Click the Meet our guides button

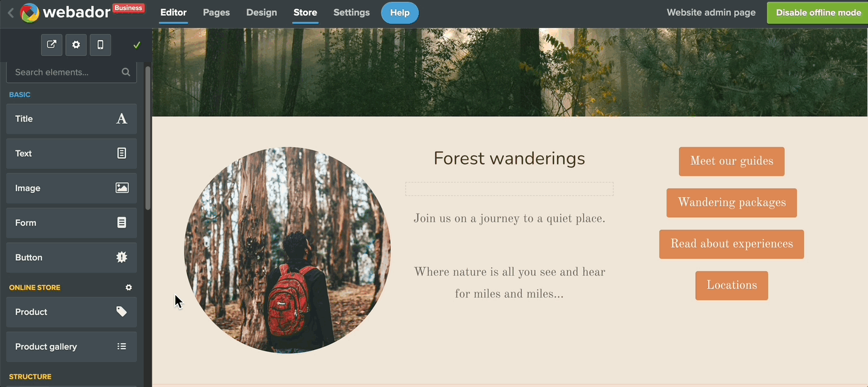[x=732, y=161]
